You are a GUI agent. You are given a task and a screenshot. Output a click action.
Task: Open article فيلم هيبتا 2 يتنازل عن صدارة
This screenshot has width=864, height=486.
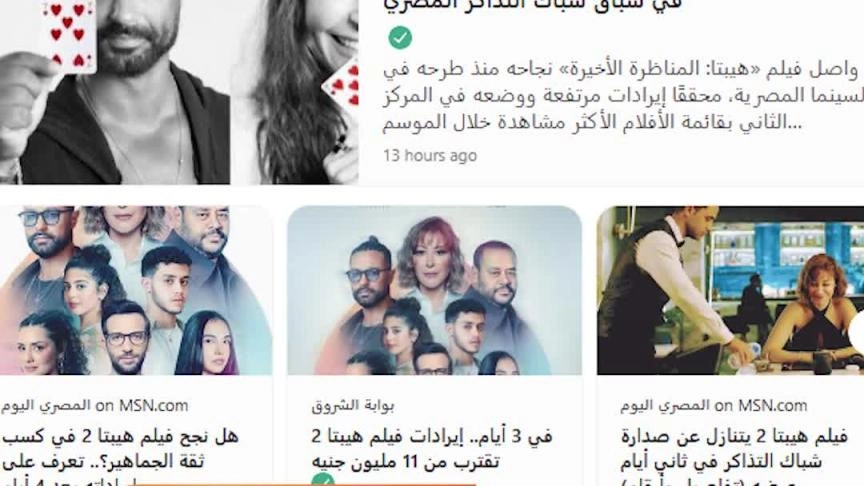(x=734, y=457)
